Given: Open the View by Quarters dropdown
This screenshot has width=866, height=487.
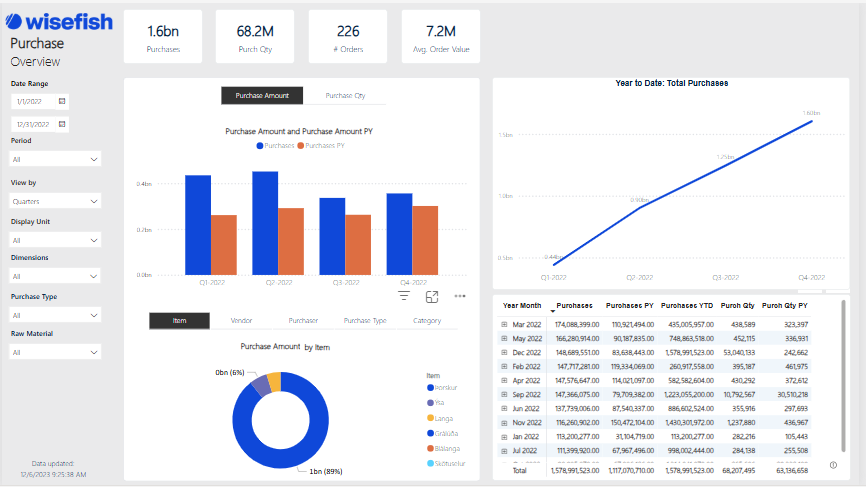Looking at the screenshot, I should 55,201.
